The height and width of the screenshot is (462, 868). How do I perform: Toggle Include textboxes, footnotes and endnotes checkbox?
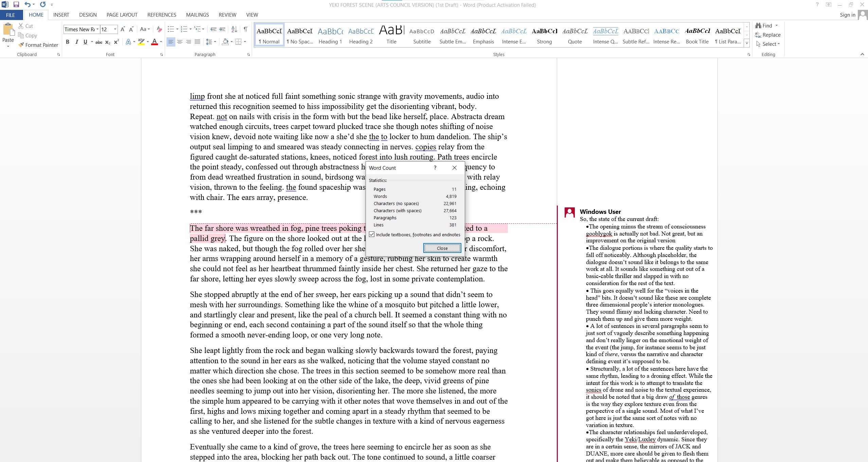point(372,235)
